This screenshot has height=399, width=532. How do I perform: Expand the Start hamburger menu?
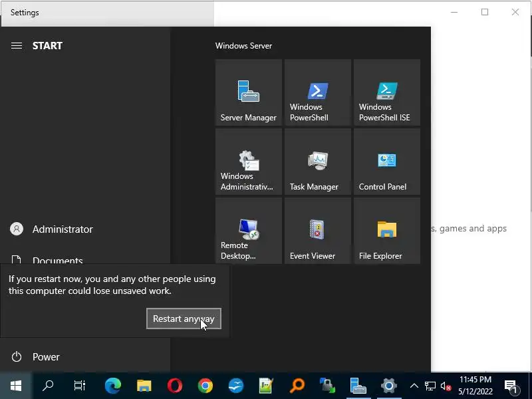(17, 45)
